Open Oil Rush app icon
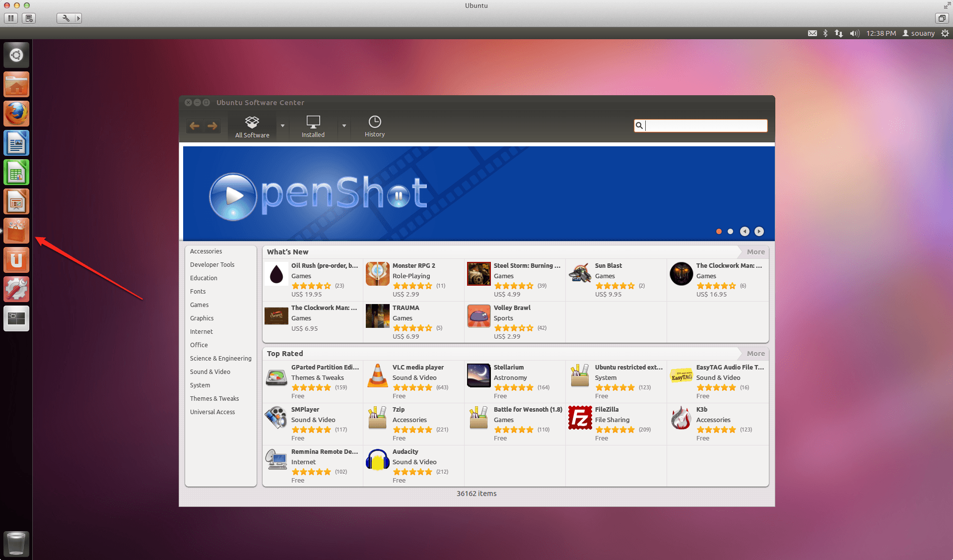The height and width of the screenshot is (560, 953). coord(276,274)
